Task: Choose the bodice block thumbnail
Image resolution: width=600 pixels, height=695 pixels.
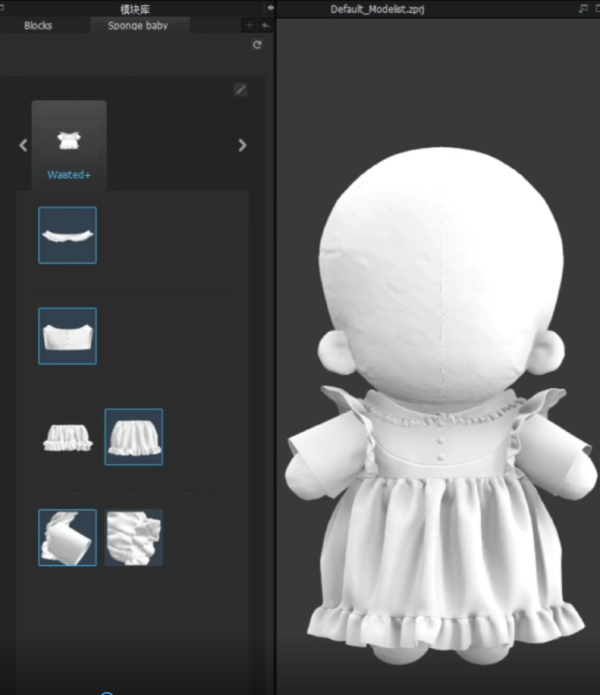Action: point(67,336)
